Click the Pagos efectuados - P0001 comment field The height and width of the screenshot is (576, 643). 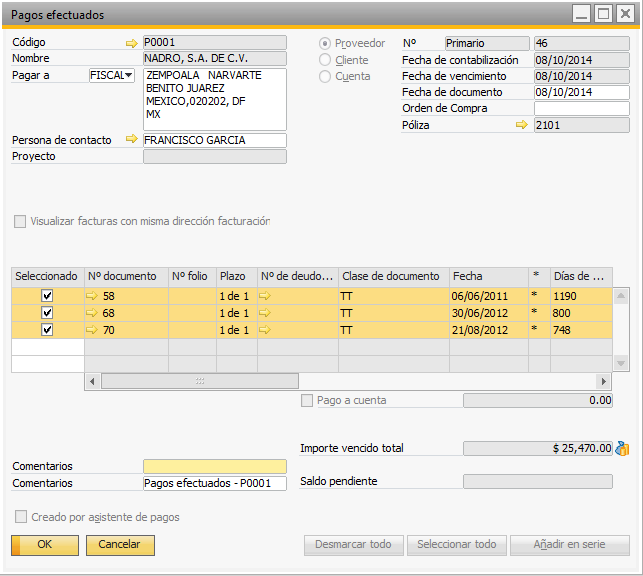tap(215, 483)
